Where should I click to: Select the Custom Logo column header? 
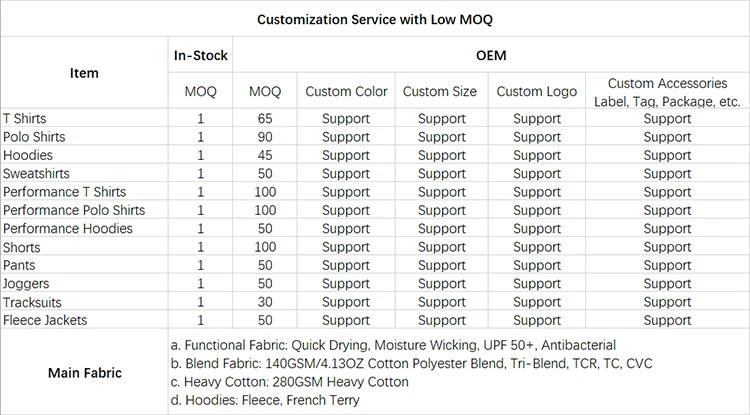(536, 92)
